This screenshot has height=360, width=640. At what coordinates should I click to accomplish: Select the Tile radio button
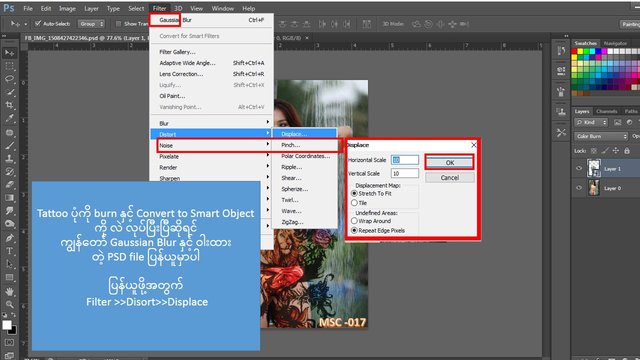pyautogui.click(x=354, y=203)
